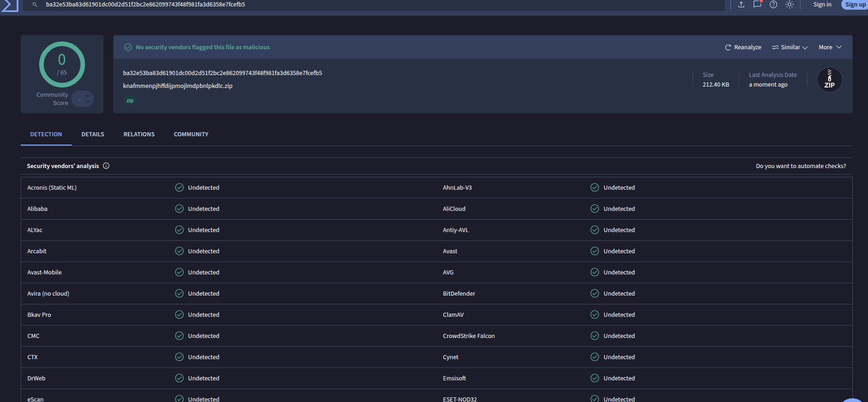Click the file hash text in the summary

click(x=223, y=73)
